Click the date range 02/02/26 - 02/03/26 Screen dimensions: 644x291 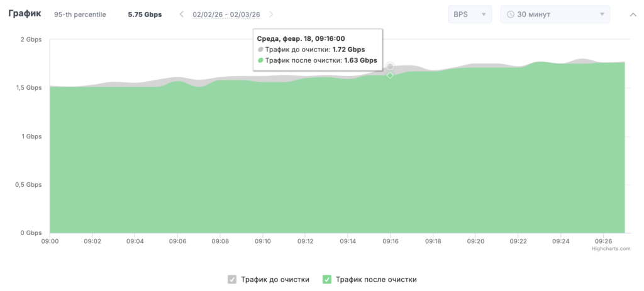(226, 14)
